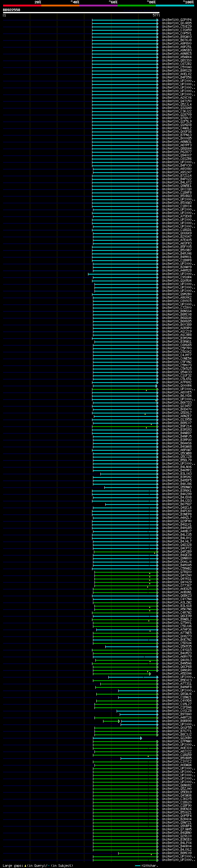This screenshot has width=197, height=868.
Task: Select the UniRef100_Q9WTZ1 label
Action: (177, 822)
